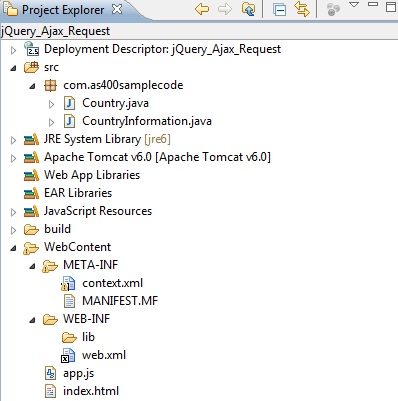
Task: Click the build folder icon
Action: click(x=31, y=230)
